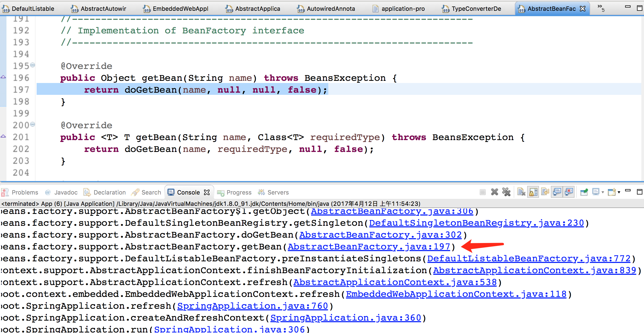Open AbstractBeanFactory.java:306 stack trace link
This screenshot has height=333, width=644.
point(392,211)
